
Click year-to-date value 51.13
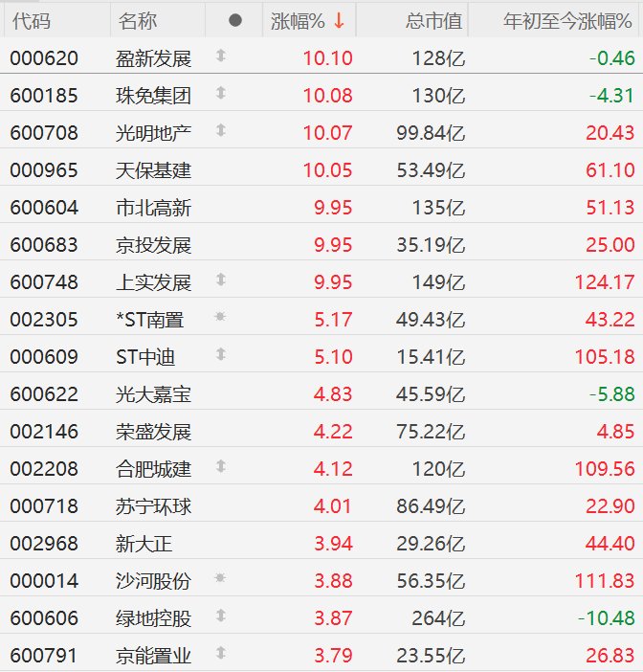pos(610,208)
